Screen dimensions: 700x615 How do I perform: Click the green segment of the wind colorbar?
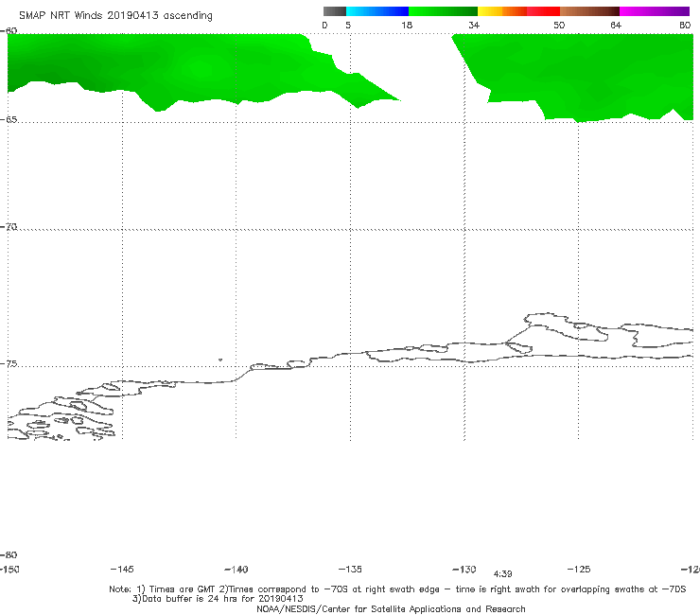[x=443, y=11]
